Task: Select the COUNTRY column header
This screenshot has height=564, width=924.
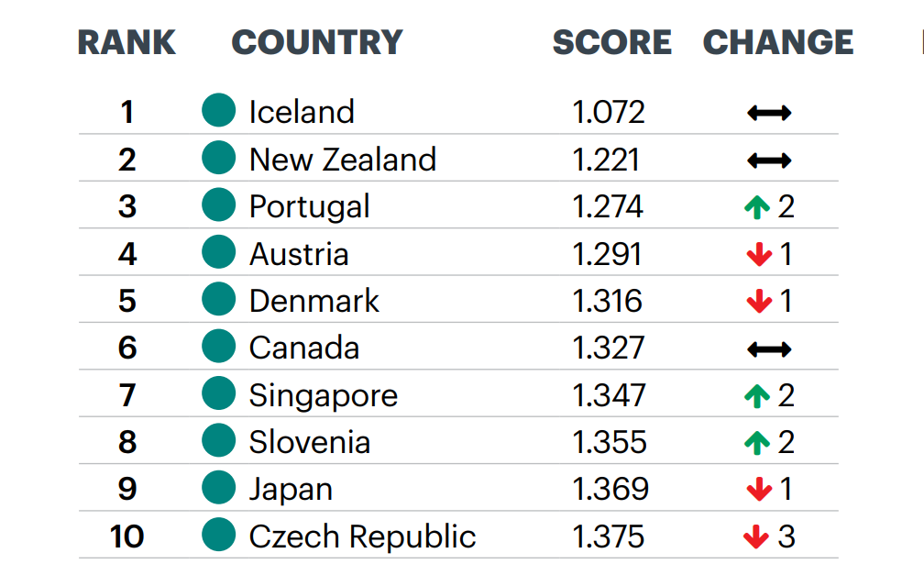Action: (x=317, y=42)
